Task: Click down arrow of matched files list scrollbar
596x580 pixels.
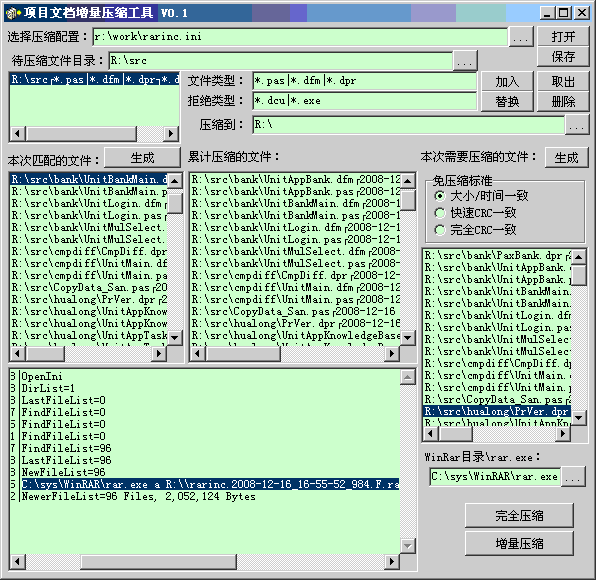Action: (174, 338)
